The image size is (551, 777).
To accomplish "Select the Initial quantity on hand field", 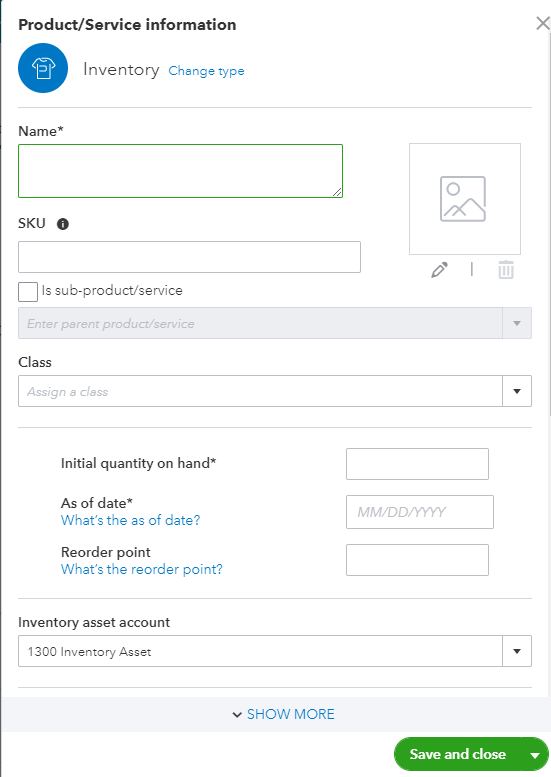I will coord(417,464).
